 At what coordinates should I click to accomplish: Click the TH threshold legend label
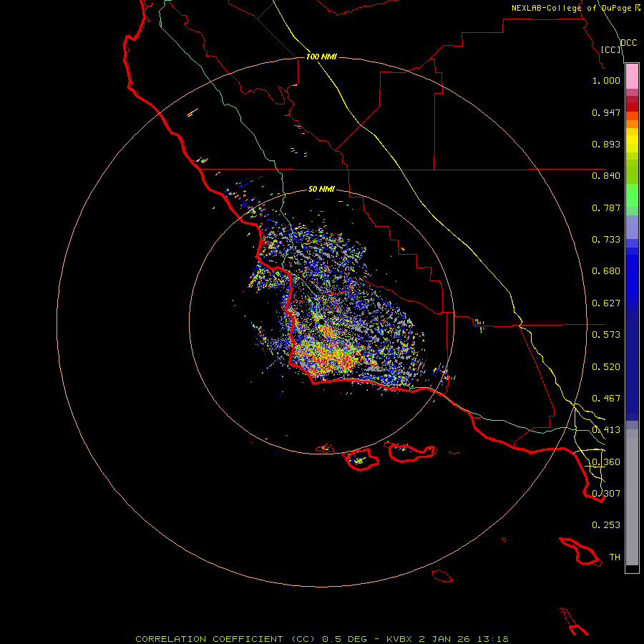pyautogui.click(x=615, y=557)
